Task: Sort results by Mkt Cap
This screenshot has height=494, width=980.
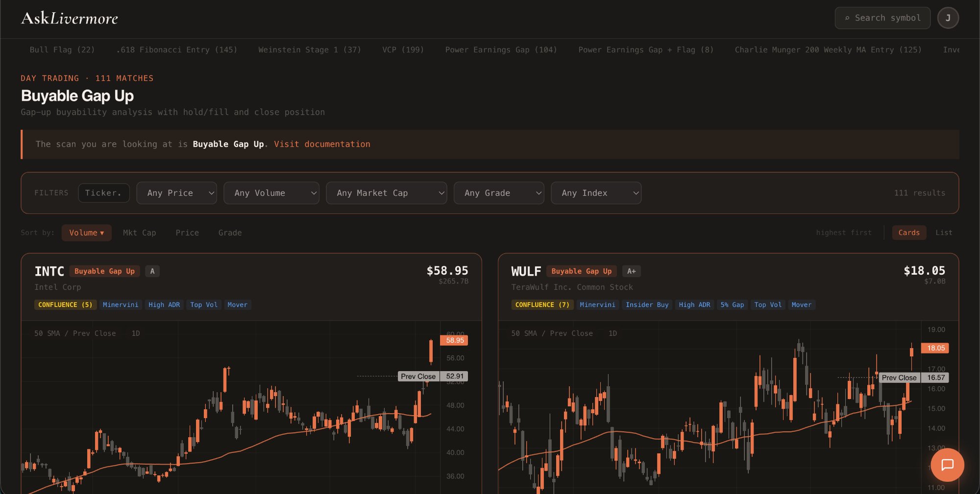Action: point(140,233)
